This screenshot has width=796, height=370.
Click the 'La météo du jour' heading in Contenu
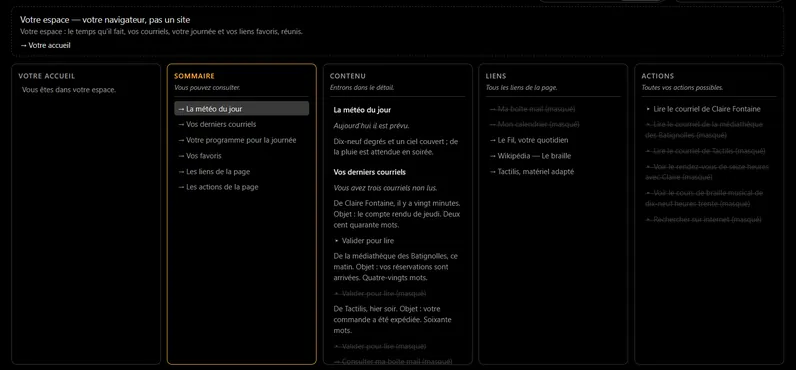coord(362,110)
